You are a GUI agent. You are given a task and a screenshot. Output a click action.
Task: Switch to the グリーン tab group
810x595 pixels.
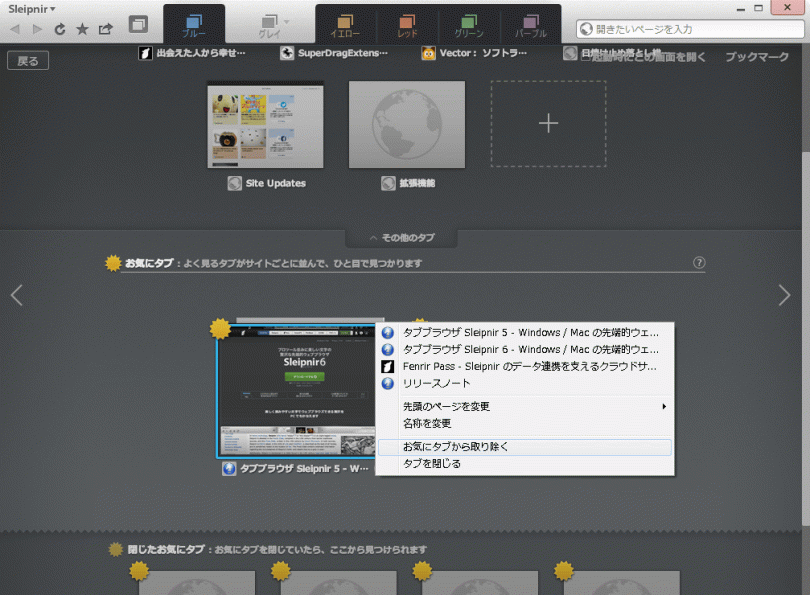pos(469,26)
